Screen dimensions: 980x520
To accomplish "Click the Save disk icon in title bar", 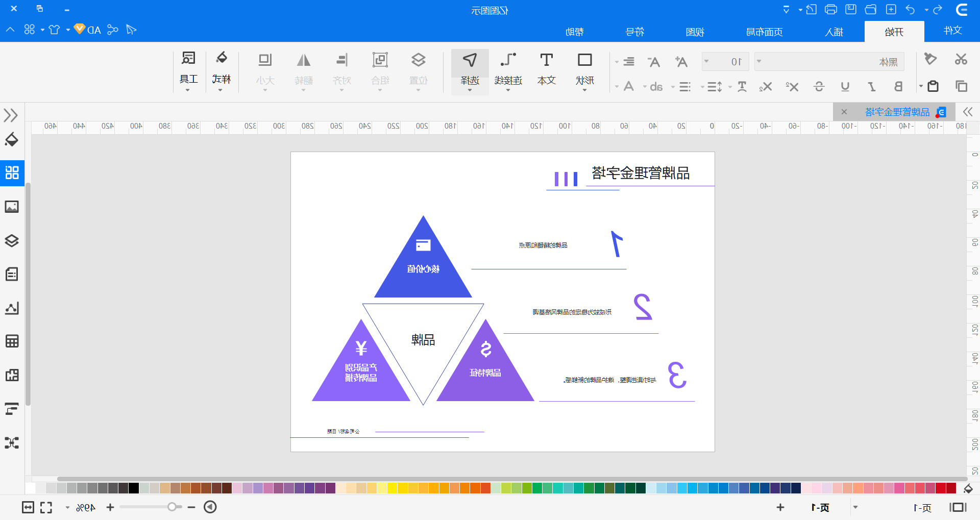I will coord(851,9).
